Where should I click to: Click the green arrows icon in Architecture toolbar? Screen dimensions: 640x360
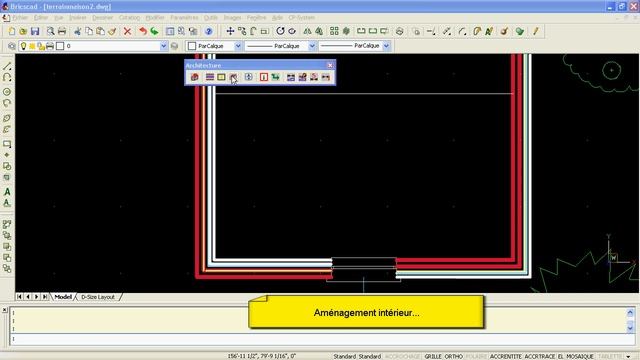pos(276,77)
